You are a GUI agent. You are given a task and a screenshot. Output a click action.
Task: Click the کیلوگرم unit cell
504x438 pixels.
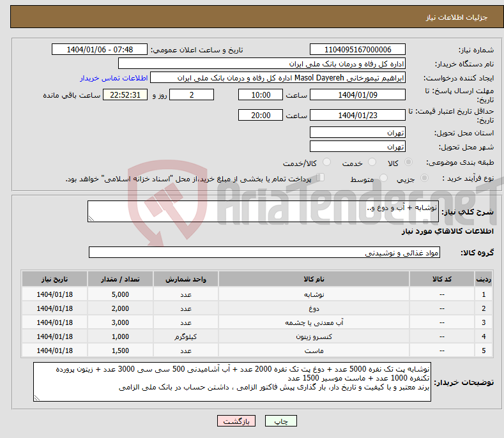click(186, 336)
